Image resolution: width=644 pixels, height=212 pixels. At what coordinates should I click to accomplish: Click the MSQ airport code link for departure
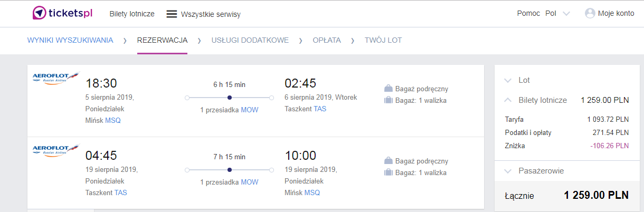tap(113, 121)
